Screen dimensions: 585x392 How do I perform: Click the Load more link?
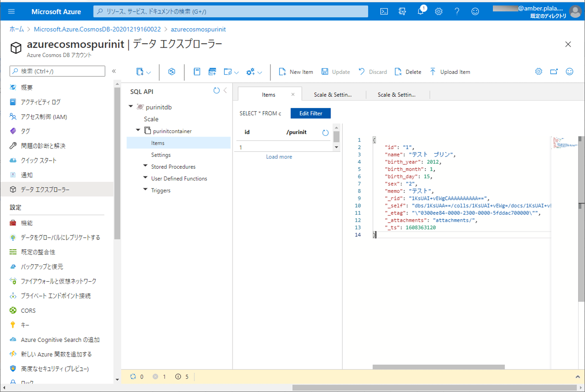click(x=279, y=157)
